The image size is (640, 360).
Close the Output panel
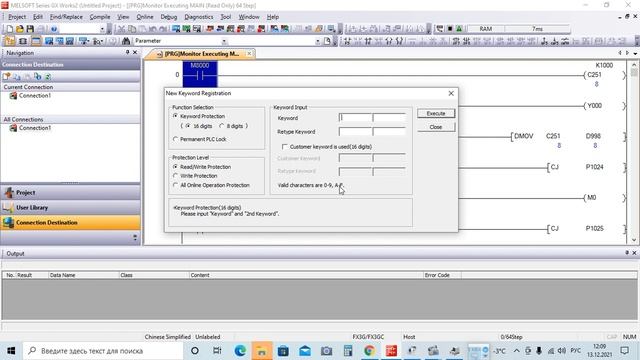tap(635, 253)
